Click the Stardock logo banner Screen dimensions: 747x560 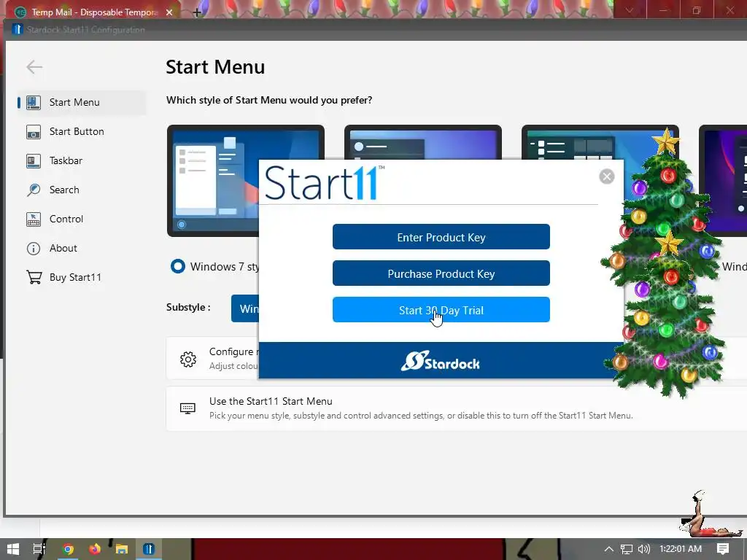(x=440, y=362)
